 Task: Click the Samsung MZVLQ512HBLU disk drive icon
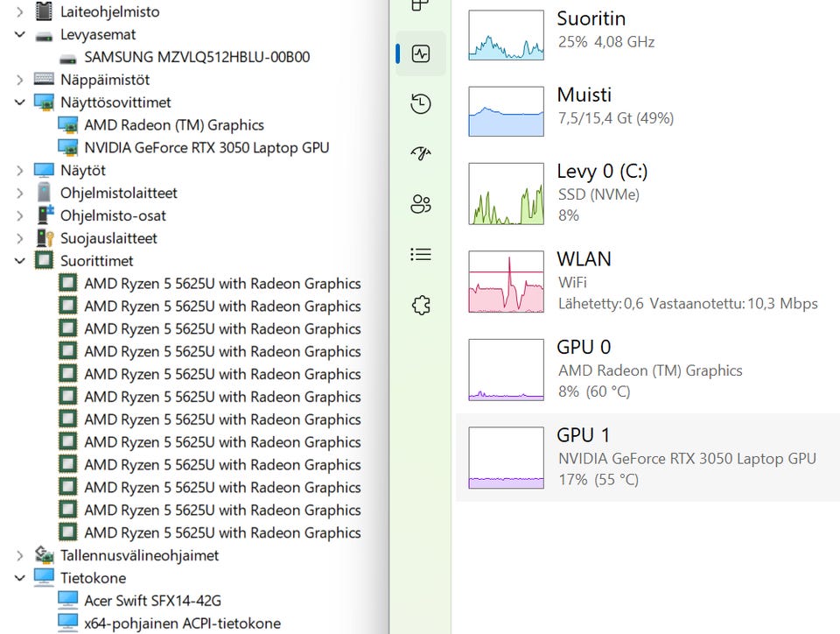point(68,57)
